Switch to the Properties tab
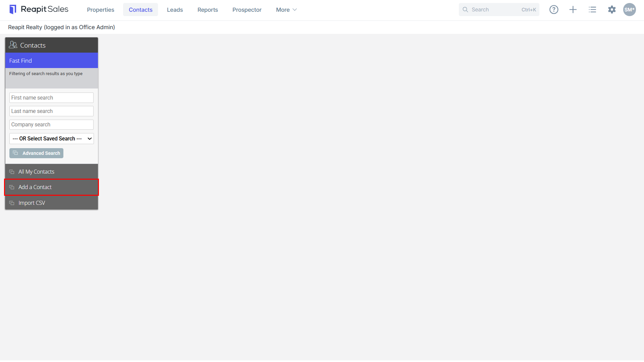Viewport: 644px width, 362px height. click(x=101, y=10)
